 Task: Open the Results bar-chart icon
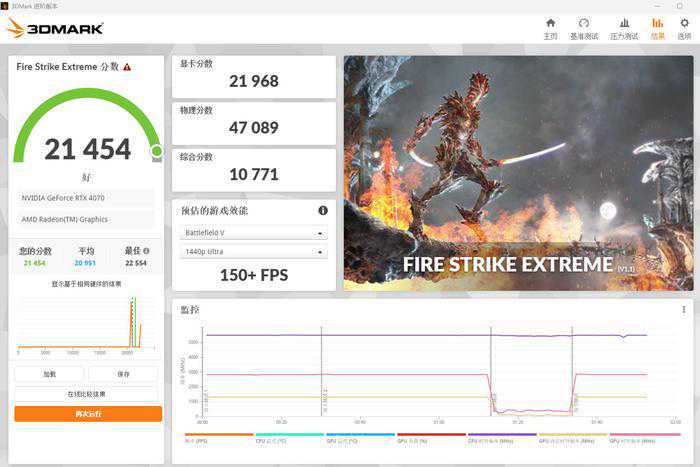657,26
